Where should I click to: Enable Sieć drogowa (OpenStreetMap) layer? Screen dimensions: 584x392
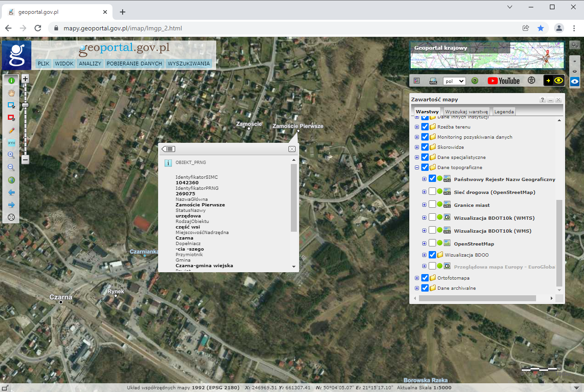pyautogui.click(x=432, y=192)
